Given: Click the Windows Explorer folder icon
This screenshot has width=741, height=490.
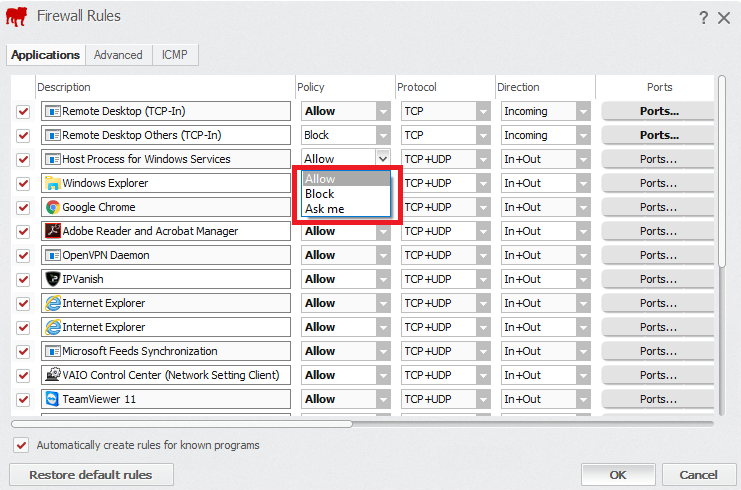Looking at the screenshot, I should point(52,183).
